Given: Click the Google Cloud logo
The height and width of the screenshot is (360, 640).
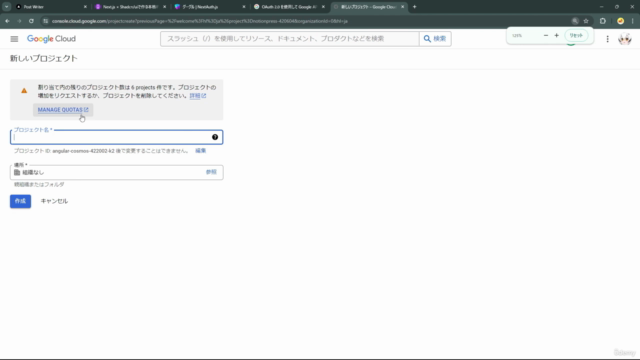Looking at the screenshot, I should point(51,39).
